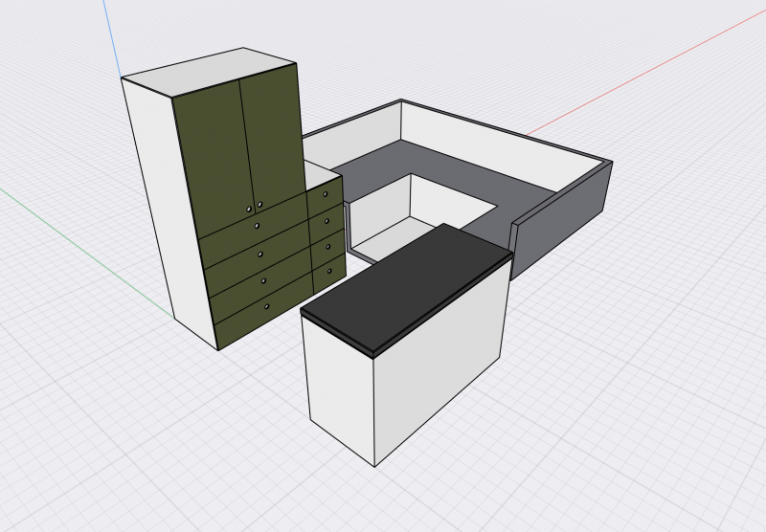Select the dark gray outer wall of counter
Image resolution: width=766 pixels, height=532 pixels.
562,220
